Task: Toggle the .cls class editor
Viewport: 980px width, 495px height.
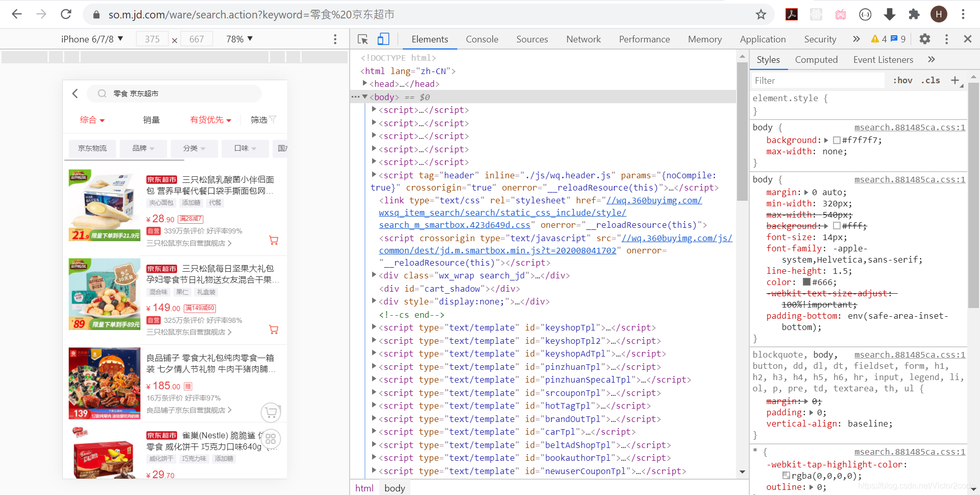Action: point(930,80)
